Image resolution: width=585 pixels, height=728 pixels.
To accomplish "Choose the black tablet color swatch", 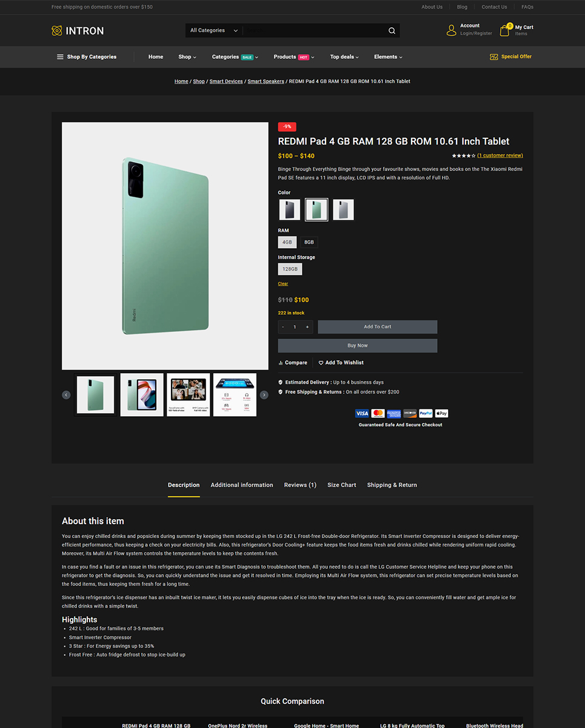I will [x=290, y=210].
